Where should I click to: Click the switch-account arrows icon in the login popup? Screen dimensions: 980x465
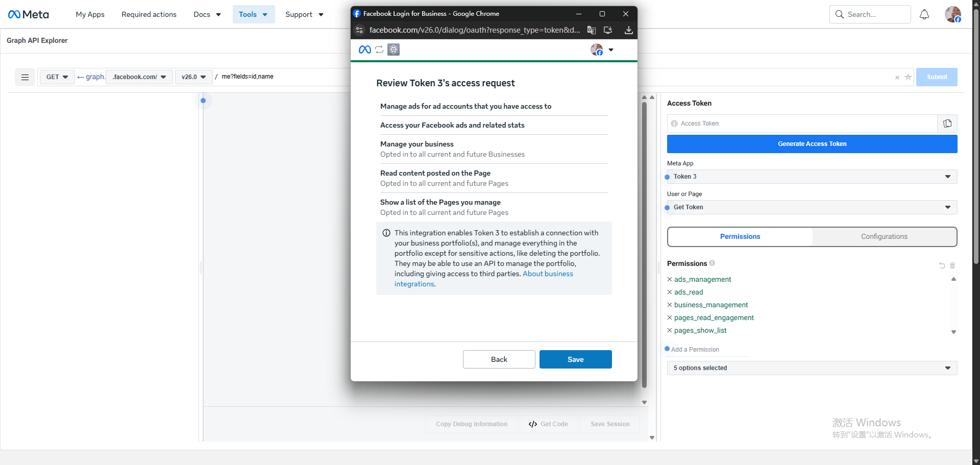tap(379, 50)
